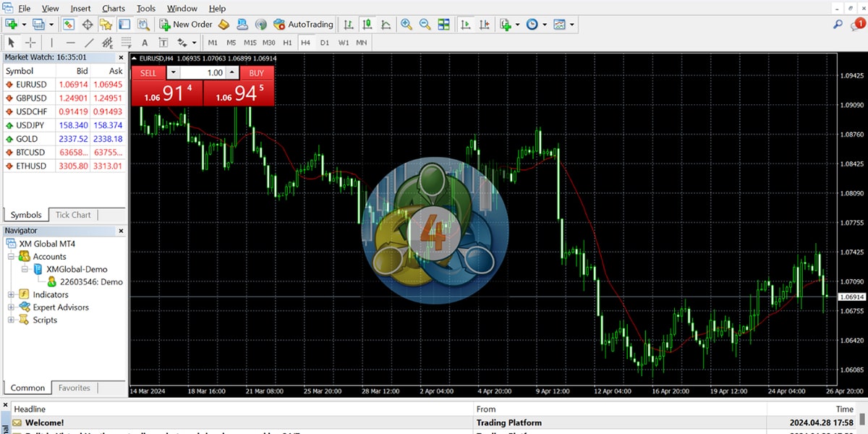Tile chart windows with the grid icon

443,24
